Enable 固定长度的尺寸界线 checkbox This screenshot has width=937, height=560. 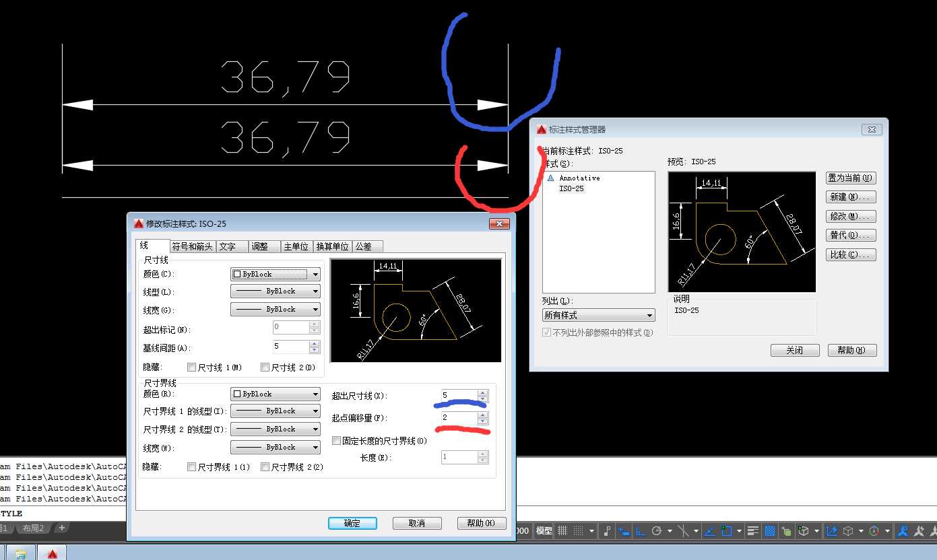(x=336, y=441)
